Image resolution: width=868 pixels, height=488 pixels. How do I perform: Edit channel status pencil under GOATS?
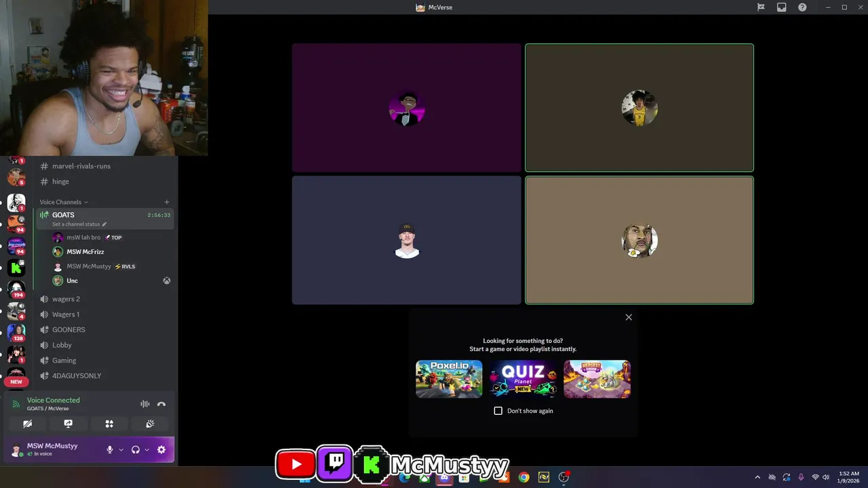pos(104,224)
